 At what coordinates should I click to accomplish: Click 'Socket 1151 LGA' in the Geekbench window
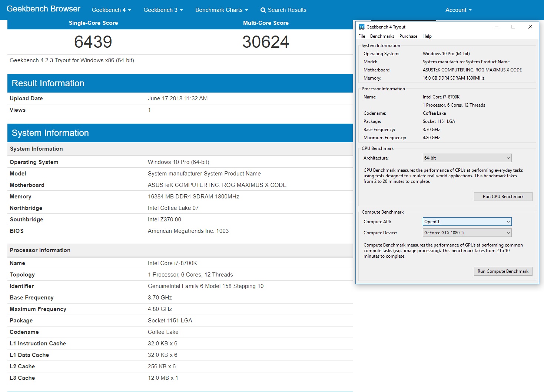pos(439,121)
